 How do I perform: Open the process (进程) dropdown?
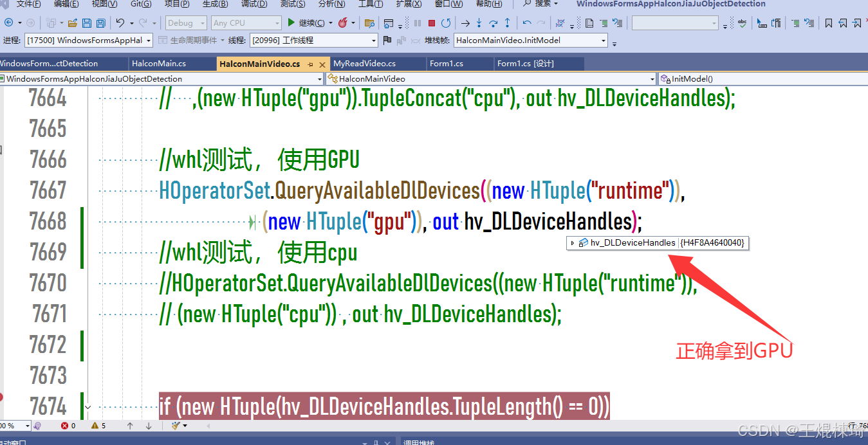[89, 40]
